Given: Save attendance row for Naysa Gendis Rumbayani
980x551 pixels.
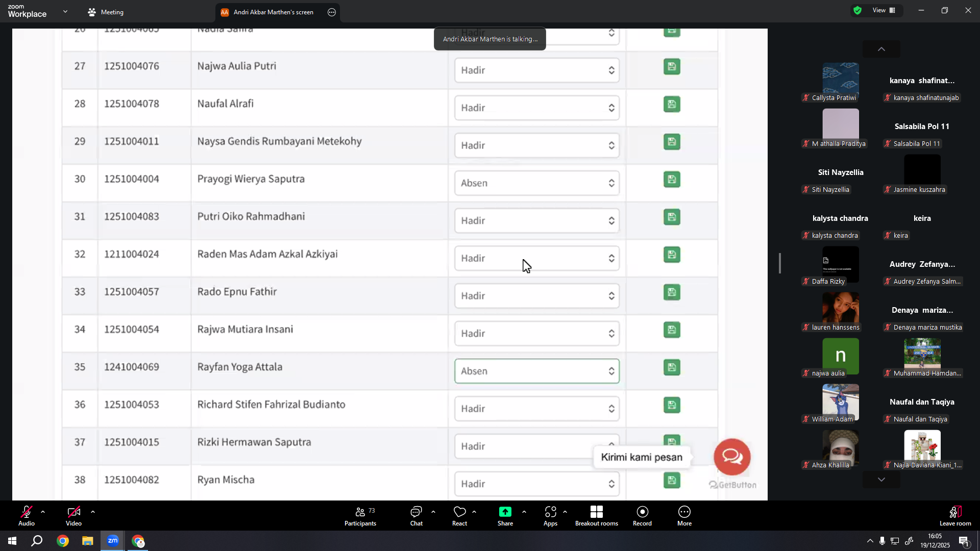Looking at the screenshot, I should tap(672, 142).
